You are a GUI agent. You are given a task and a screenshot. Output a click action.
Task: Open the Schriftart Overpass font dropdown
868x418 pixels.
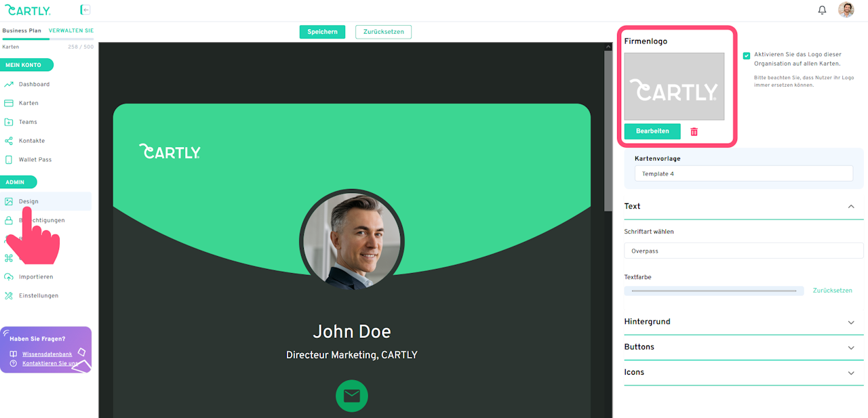click(x=744, y=251)
